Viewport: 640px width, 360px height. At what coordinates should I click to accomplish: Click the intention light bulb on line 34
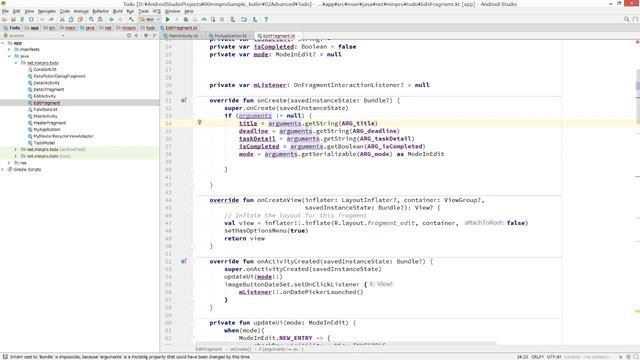pos(200,122)
